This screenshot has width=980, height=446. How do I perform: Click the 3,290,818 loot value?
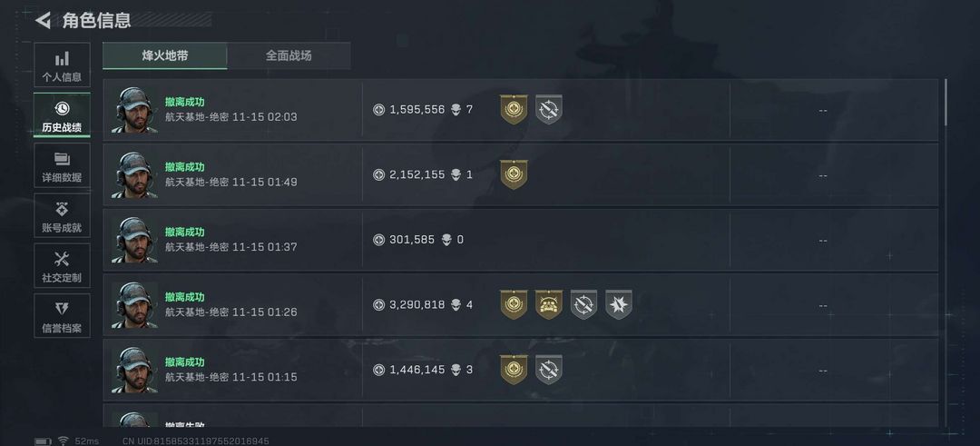click(x=416, y=305)
